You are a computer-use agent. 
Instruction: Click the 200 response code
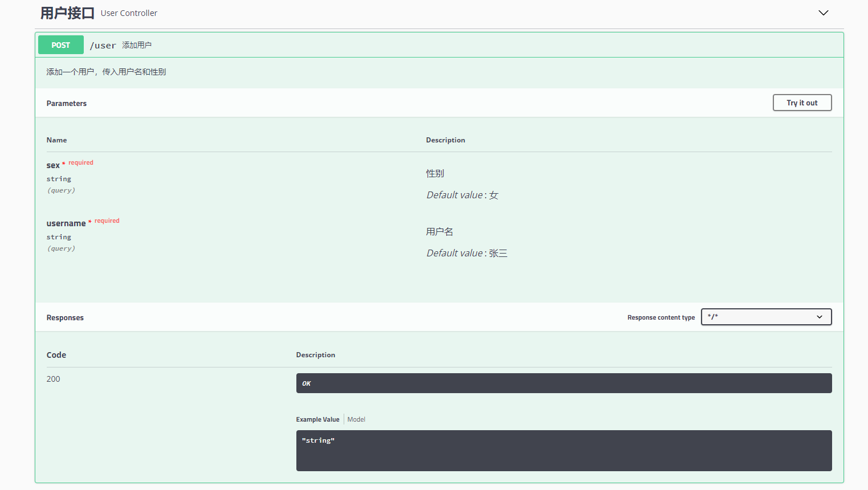[53, 379]
